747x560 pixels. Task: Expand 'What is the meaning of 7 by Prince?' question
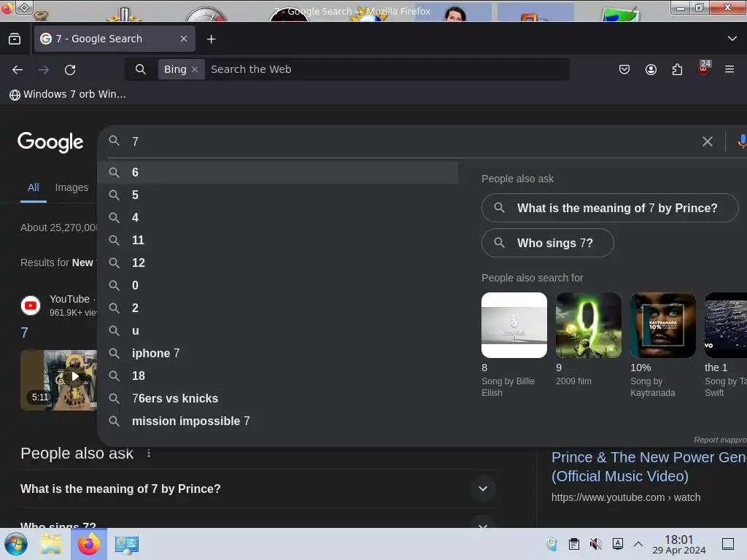tap(258, 489)
